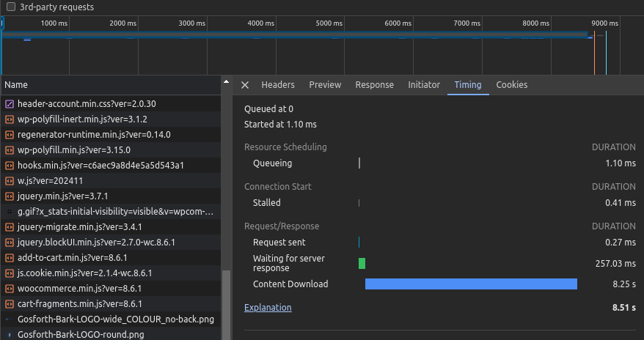This screenshot has height=340, width=644.
Task: Click the 'Queued at 0' text
Action: pyautogui.click(x=268, y=109)
